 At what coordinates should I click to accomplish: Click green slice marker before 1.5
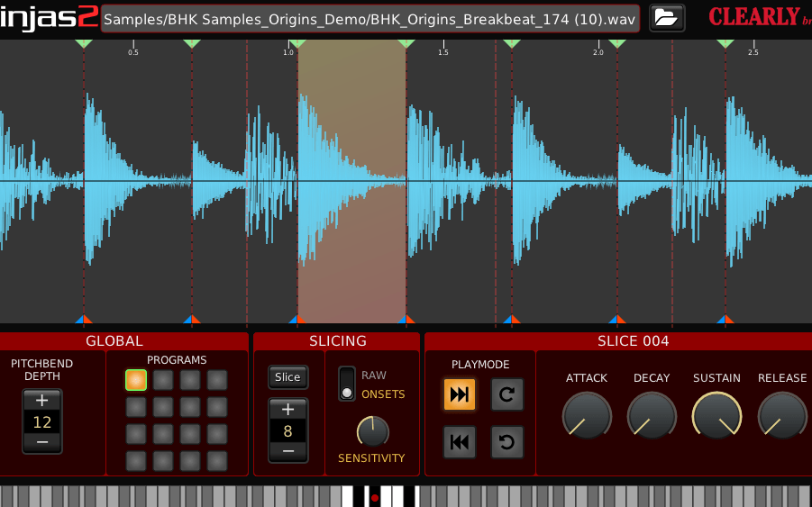[x=406, y=44]
